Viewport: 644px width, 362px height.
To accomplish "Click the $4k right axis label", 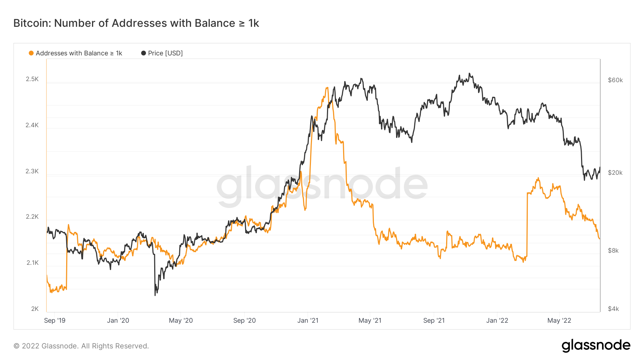I will pos(613,309).
